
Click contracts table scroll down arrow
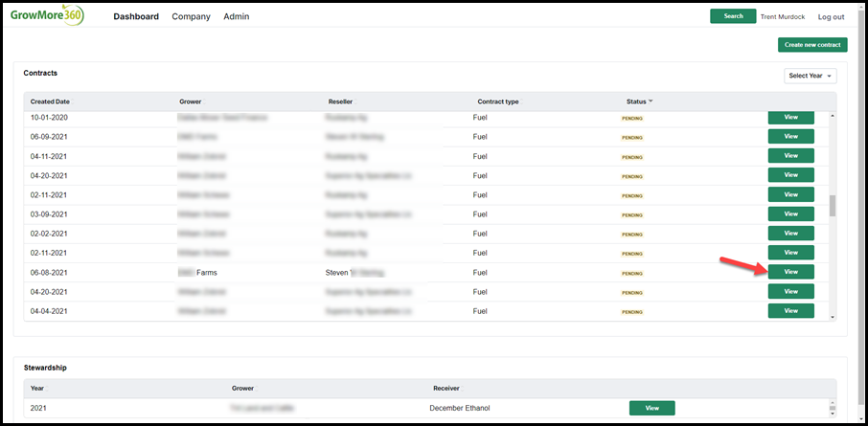pyautogui.click(x=832, y=317)
